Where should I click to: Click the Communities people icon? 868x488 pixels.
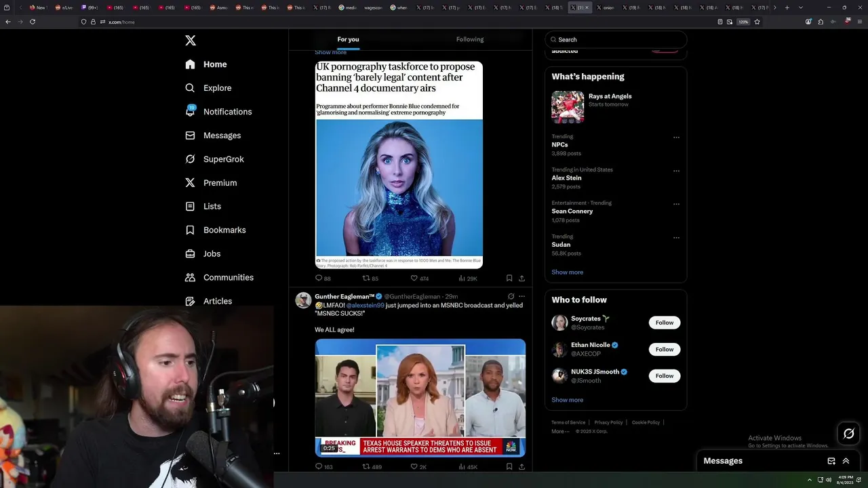coord(190,277)
